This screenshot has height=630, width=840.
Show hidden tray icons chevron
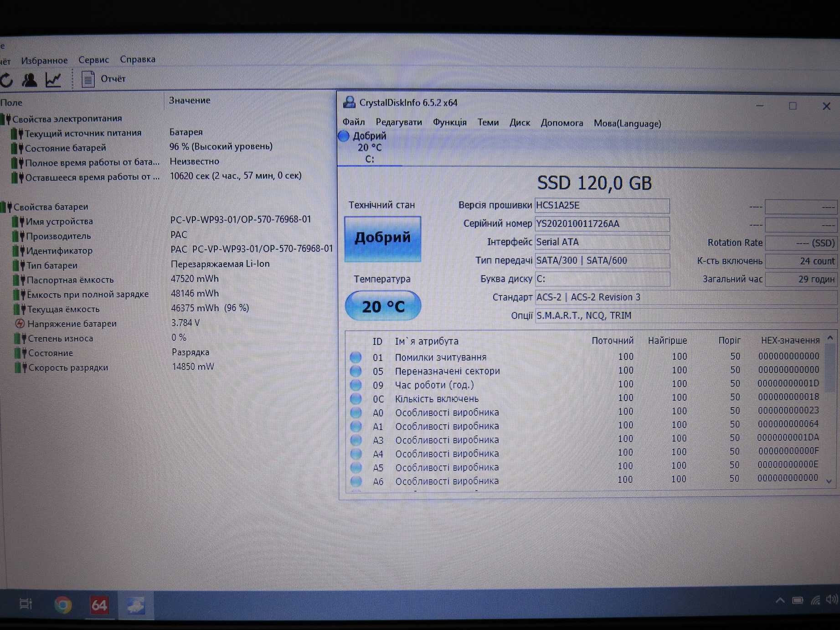[x=780, y=600]
